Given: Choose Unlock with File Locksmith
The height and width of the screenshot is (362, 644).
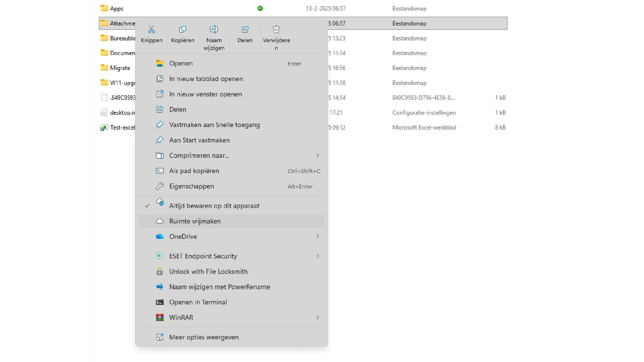Looking at the screenshot, I should [208, 271].
